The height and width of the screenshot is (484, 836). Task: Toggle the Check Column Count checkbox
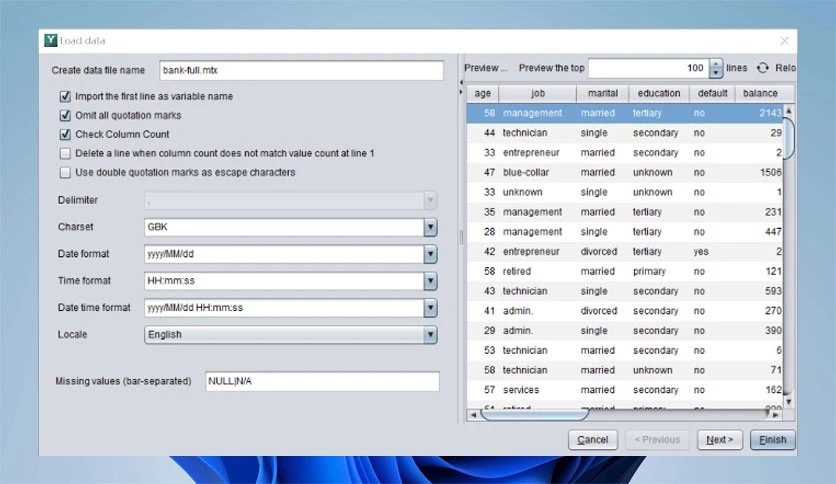pyautogui.click(x=65, y=134)
